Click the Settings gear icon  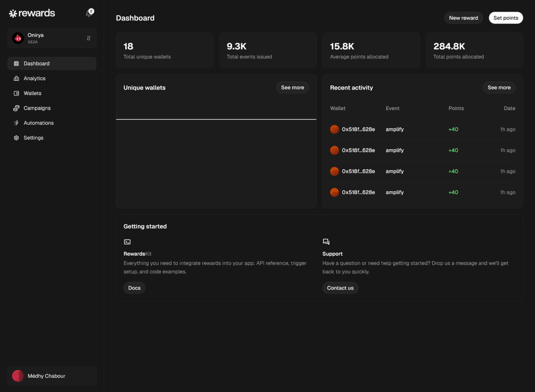point(16,138)
